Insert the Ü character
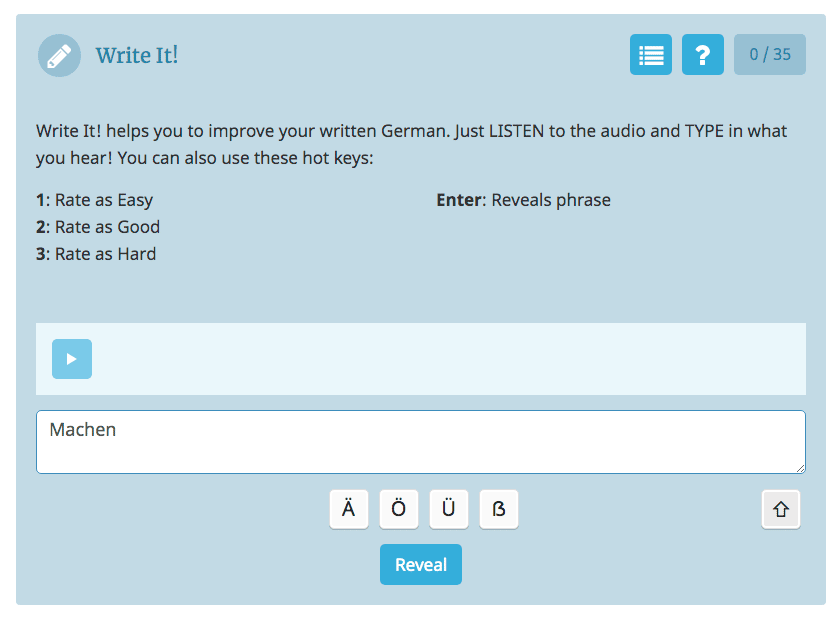This screenshot has height=619, width=838. point(449,510)
